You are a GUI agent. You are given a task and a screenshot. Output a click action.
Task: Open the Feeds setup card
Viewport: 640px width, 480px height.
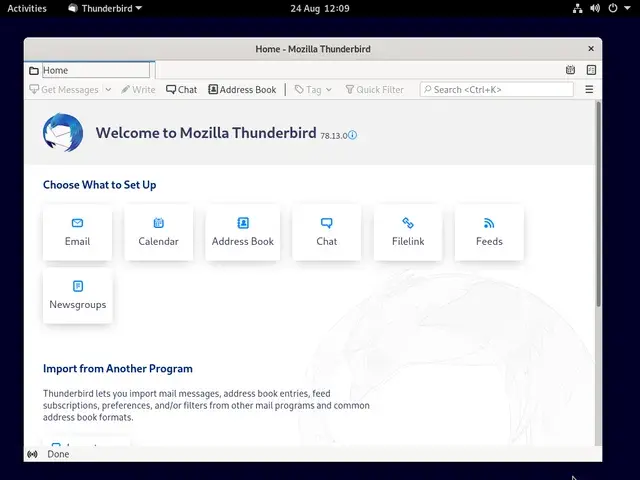click(489, 232)
